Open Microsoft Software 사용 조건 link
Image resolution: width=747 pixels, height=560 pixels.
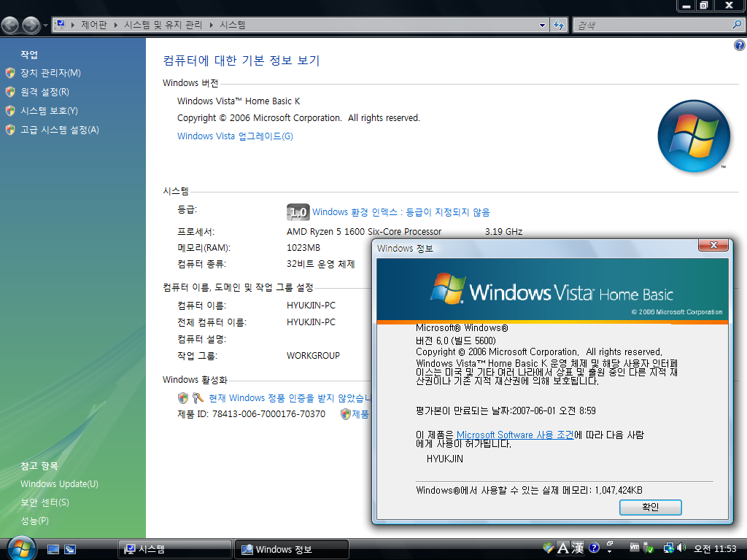(515, 435)
